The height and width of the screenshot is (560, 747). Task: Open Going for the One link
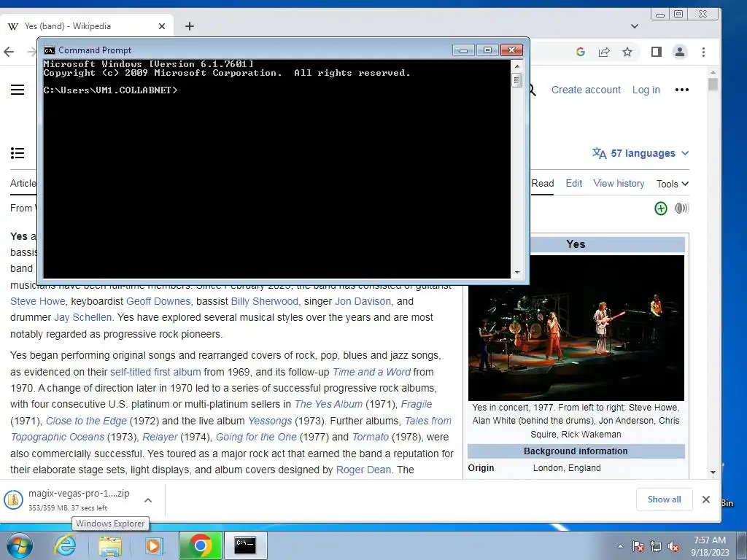(256, 437)
